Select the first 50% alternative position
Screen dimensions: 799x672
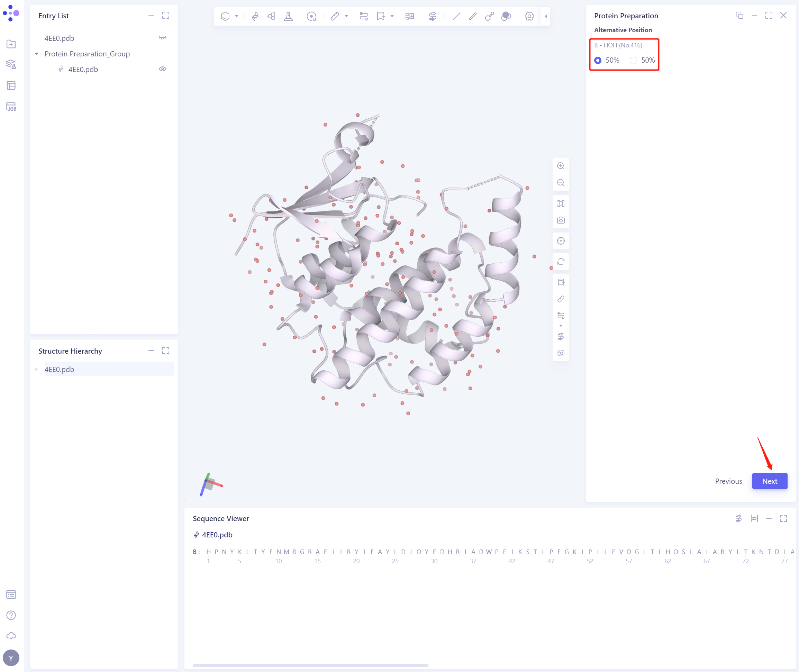pyautogui.click(x=598, y=60)
